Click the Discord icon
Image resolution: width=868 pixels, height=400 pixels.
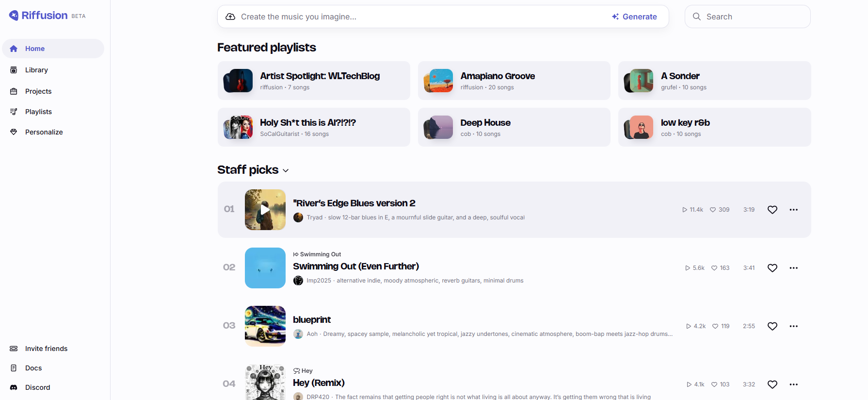click(x=14, y=387)
